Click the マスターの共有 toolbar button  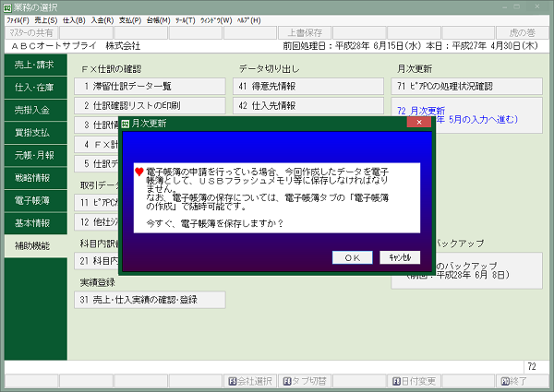tap(31, 33)
